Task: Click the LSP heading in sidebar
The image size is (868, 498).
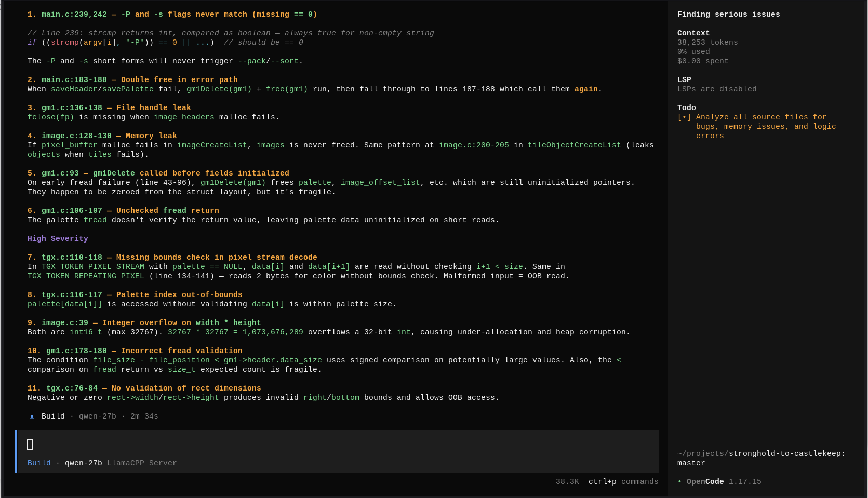Action: (x=684, y=80)
